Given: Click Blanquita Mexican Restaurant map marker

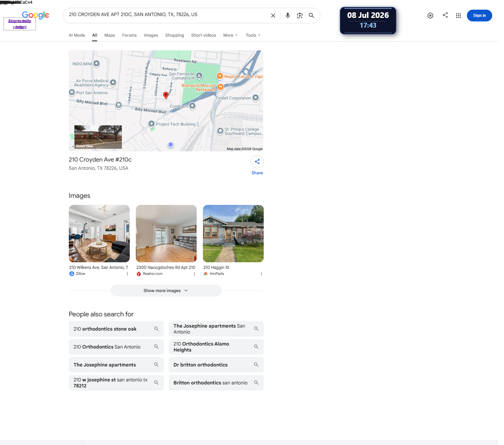Looking at the screenshot, I should (221, 87).
